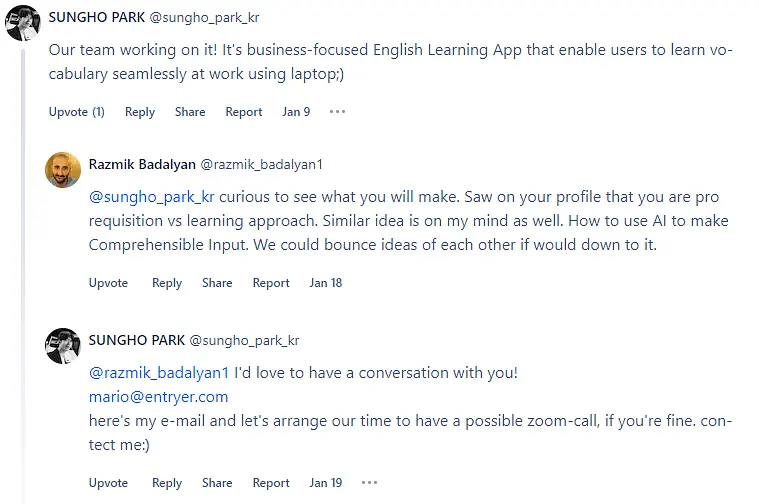
Task: Follow the @sungho_park_kr mention link
Action: click(x=152, y=197)
